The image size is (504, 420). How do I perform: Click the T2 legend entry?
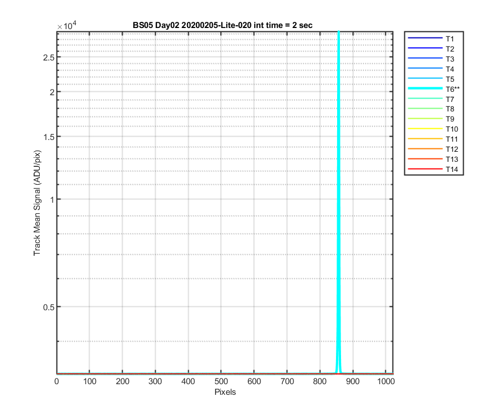click(x=431, y=49)
